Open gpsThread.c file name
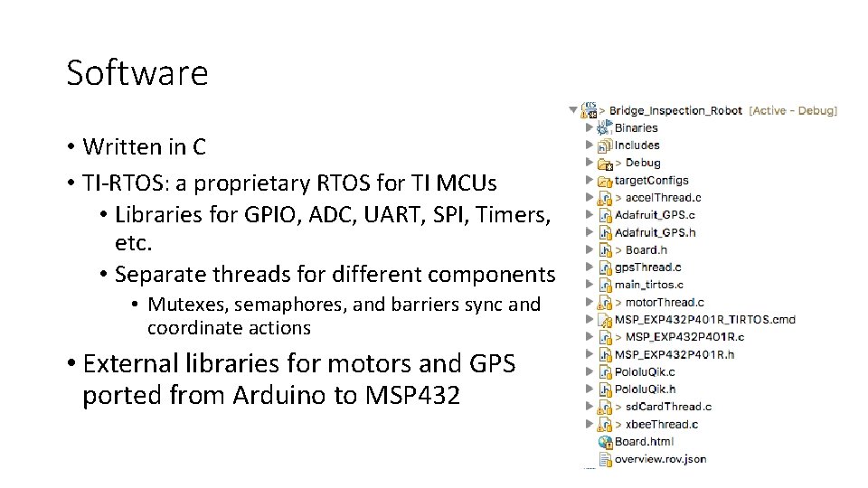Image resolution: width=868 pixels, height=488 pixels. (647, 267)
